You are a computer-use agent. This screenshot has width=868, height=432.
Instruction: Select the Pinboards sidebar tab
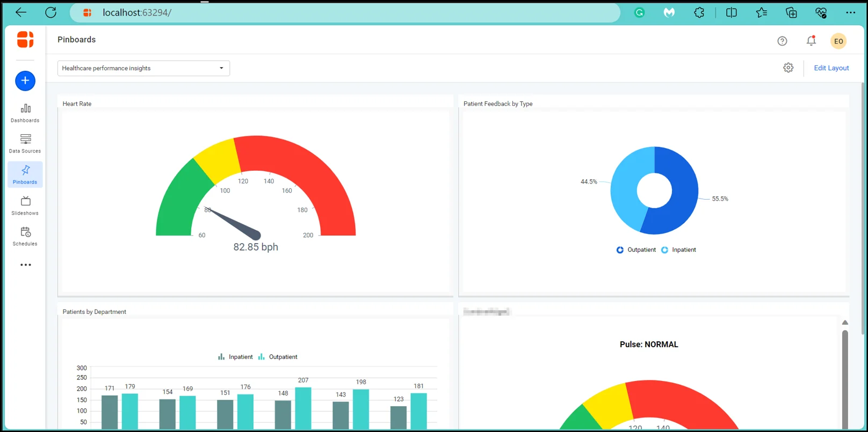point(25,175)
